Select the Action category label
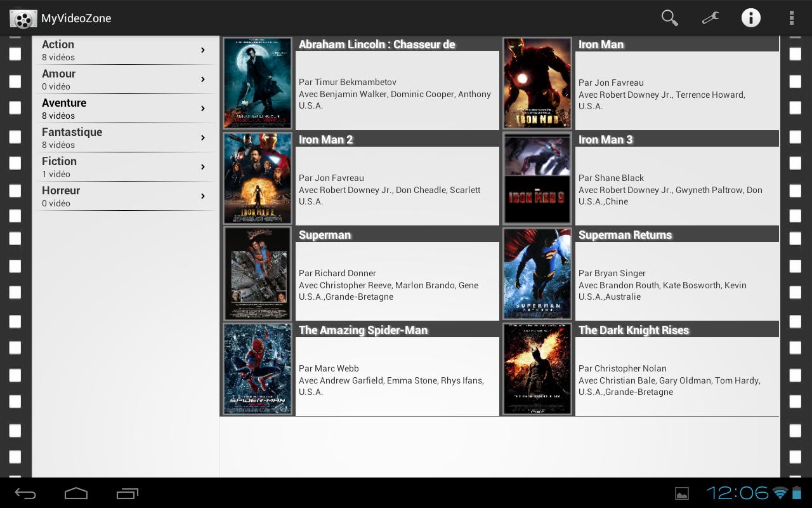This screenshot has width=812, height=508. 58,44
